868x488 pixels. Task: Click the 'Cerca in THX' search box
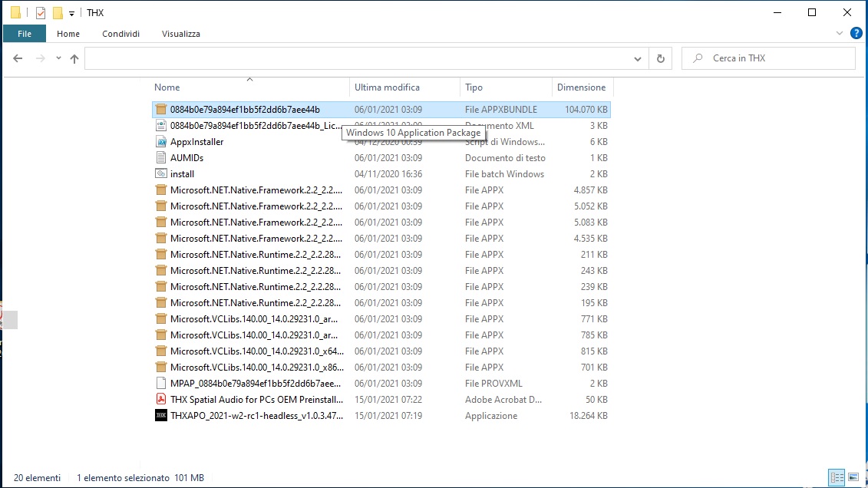point(768,58)
